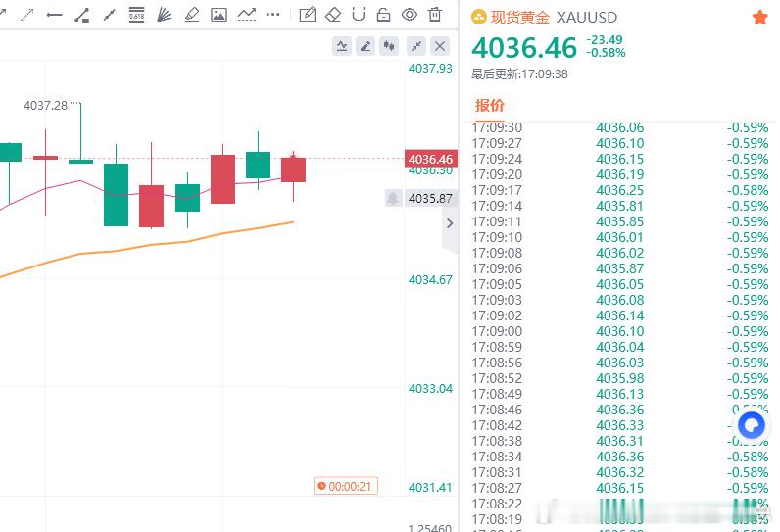This screenshot has width=780, height=532.
Task: Delete all drawings with trash icon
Action: click(x=435, y=15)
